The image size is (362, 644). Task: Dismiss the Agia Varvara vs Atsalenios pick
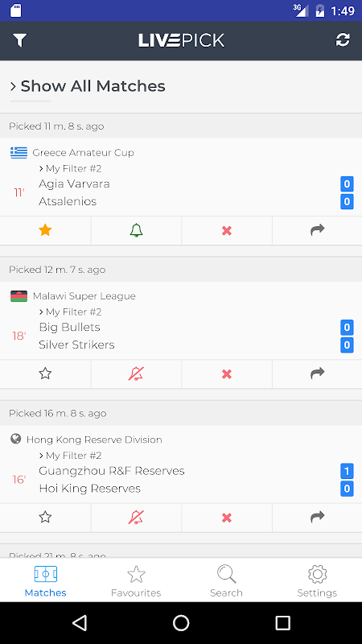coord(227,231)
